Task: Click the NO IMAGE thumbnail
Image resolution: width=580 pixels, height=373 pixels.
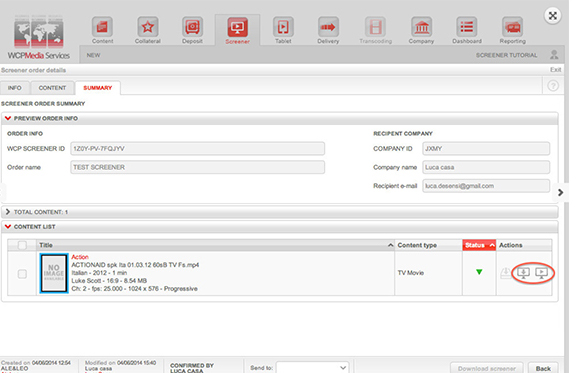Action: (54, 273)
